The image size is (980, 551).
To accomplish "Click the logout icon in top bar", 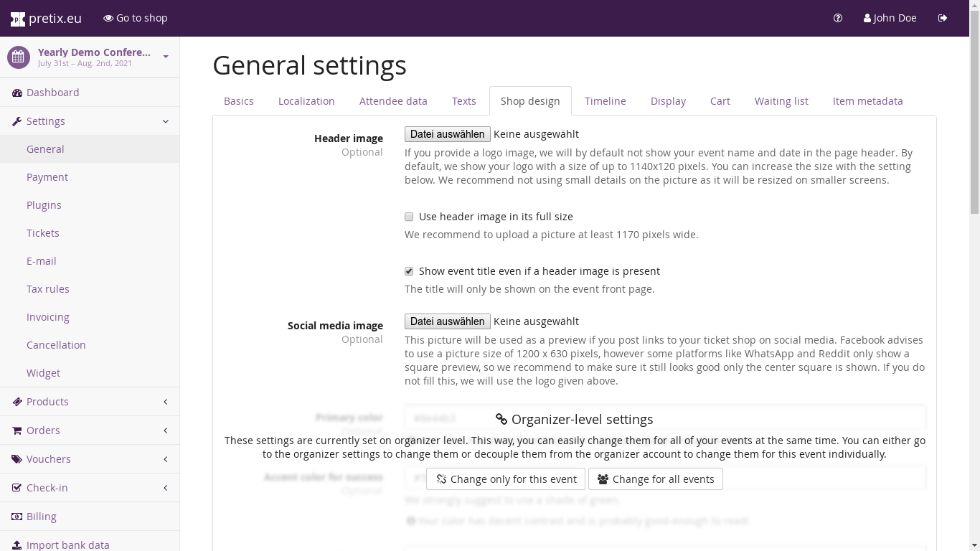I will tap(943, 18).
